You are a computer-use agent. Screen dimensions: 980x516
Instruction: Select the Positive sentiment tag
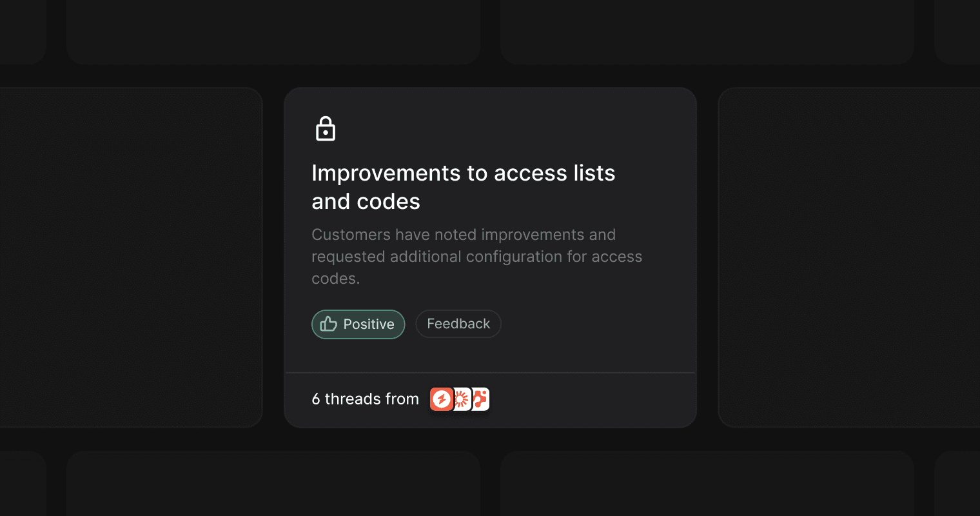[x=358, y=324]
